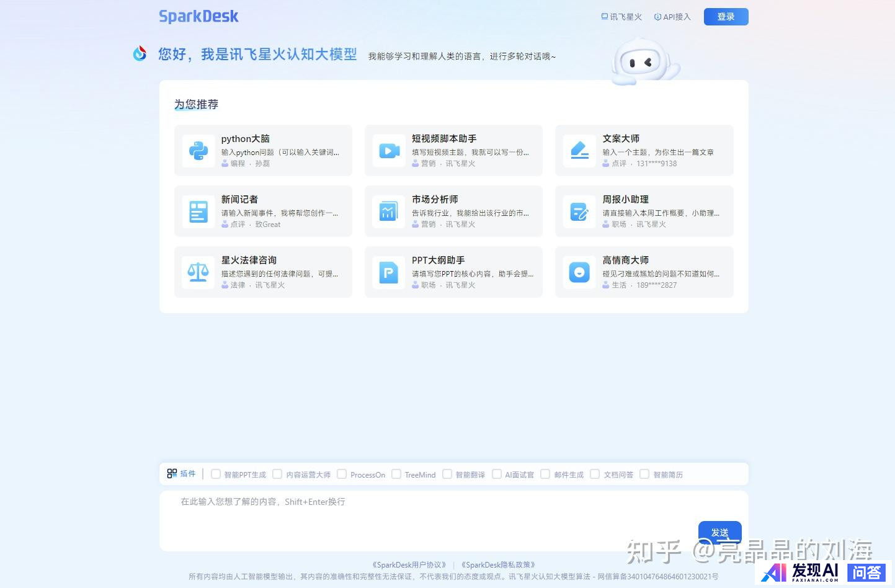
Task: Click the 星火法律咨询 scales icon
Action: point(198,272)
